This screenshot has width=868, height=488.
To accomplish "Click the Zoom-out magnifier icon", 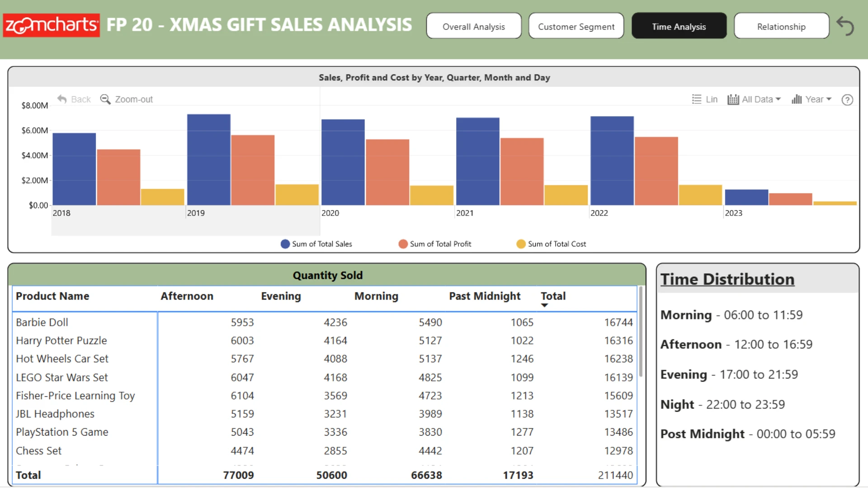I will pos(105,99).
